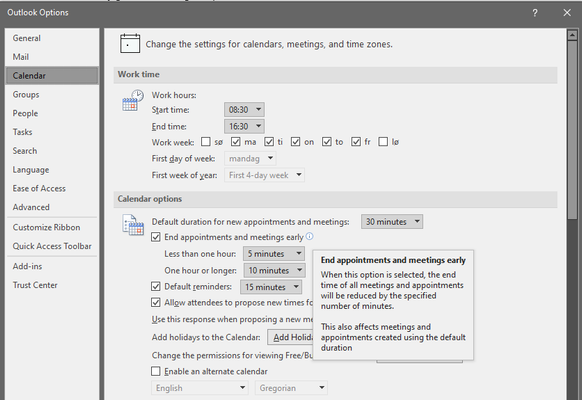
Task: Select the Search category
Action: pos(52,151)
